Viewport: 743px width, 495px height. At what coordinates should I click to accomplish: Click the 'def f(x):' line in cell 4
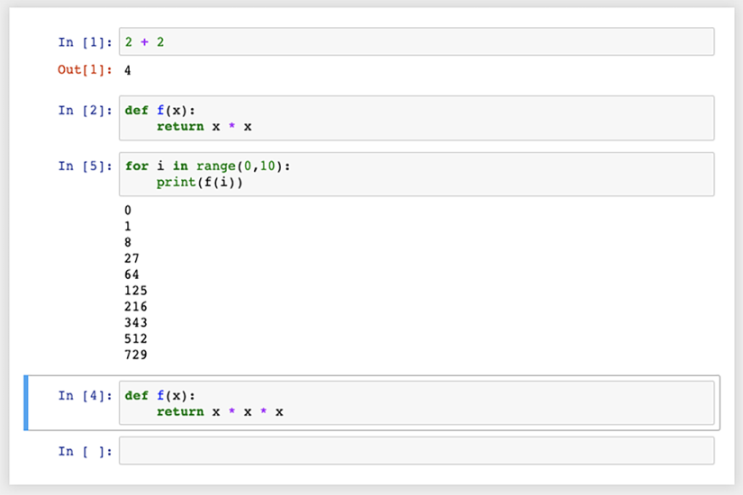(160, 396)
